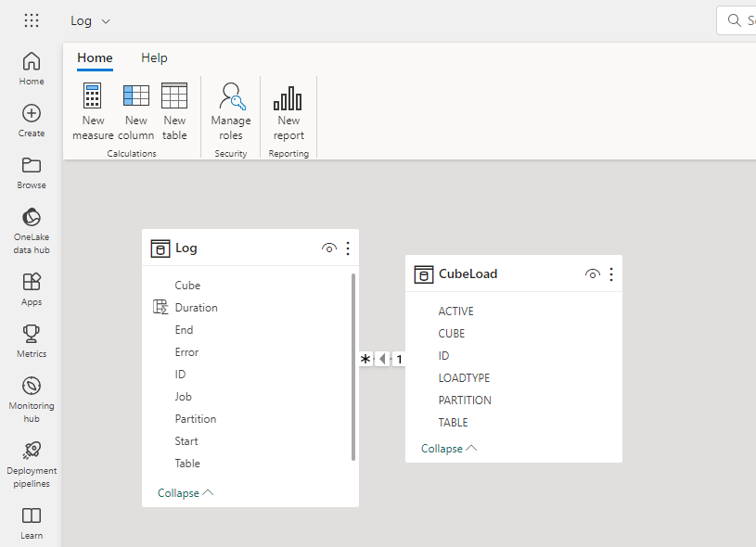The width and height of the screenshot is (756, 547).
Task: Select the one-side marker of relationship
Action: [x=399, y=359]
